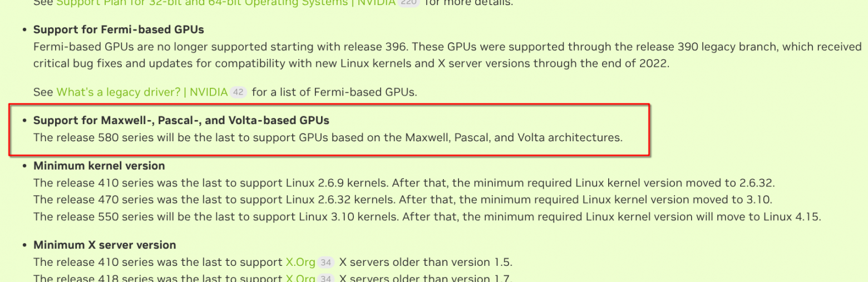
Task: Click the "critical bug fixes and updates" text line
Action: [352, 63]
